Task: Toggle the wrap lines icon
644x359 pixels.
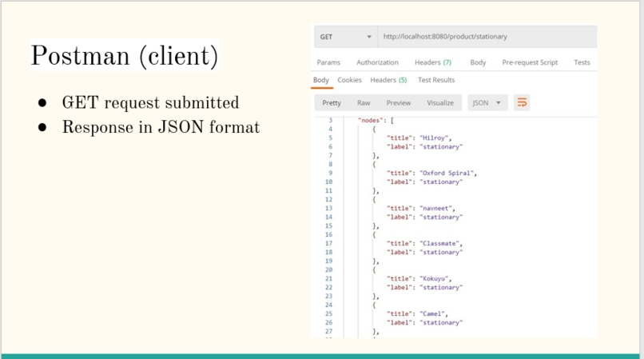Action: pos(522,103)
